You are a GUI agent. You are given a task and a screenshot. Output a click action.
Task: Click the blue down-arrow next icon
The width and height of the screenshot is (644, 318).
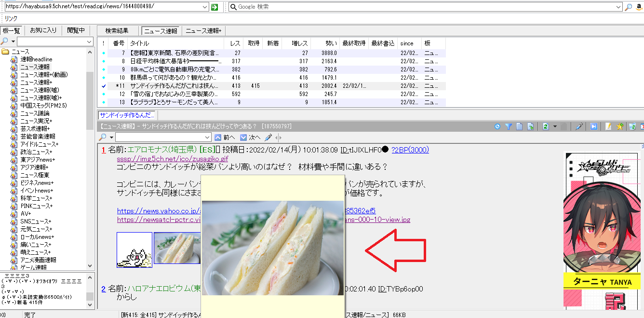(x=243, y=138)
